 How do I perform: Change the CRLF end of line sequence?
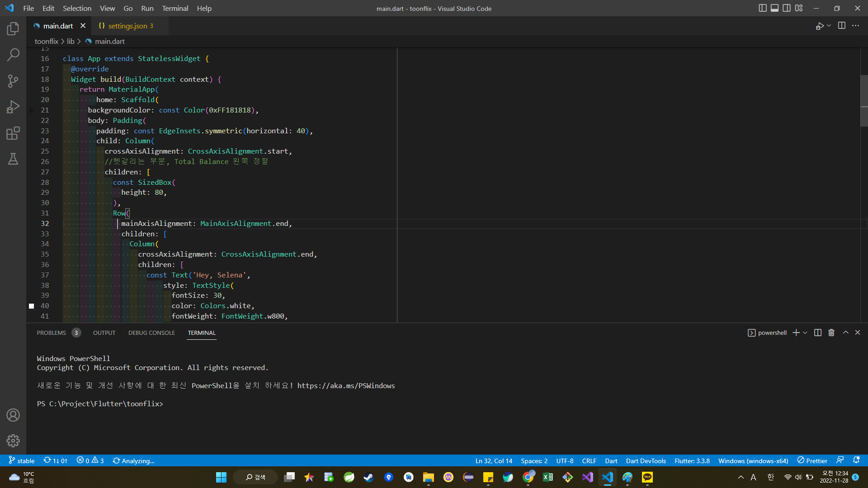589,460
